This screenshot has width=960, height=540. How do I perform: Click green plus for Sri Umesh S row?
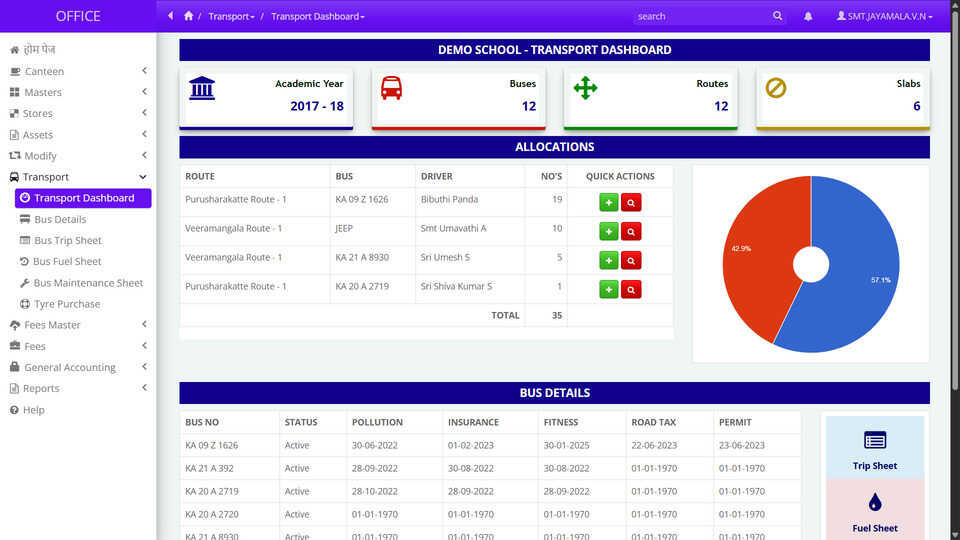click(608, 261)
